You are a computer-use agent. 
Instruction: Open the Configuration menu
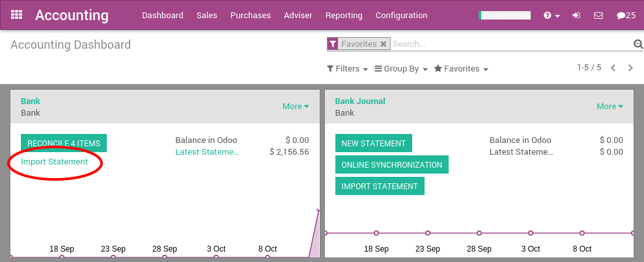coord(402,16)
